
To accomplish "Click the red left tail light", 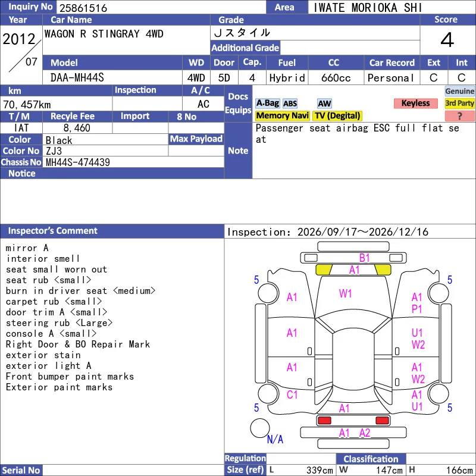I will click(x=324, y=421).
